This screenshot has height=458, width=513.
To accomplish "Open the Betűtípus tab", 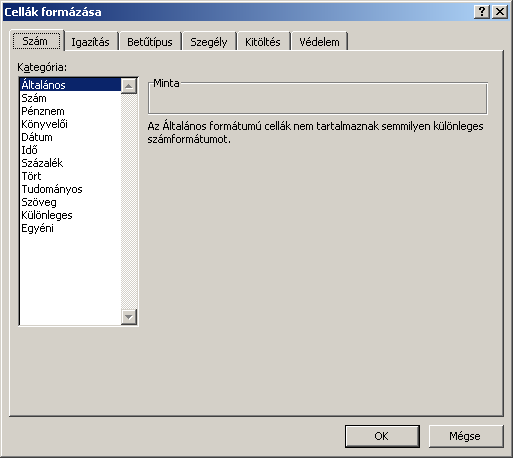I will point(150,42).
